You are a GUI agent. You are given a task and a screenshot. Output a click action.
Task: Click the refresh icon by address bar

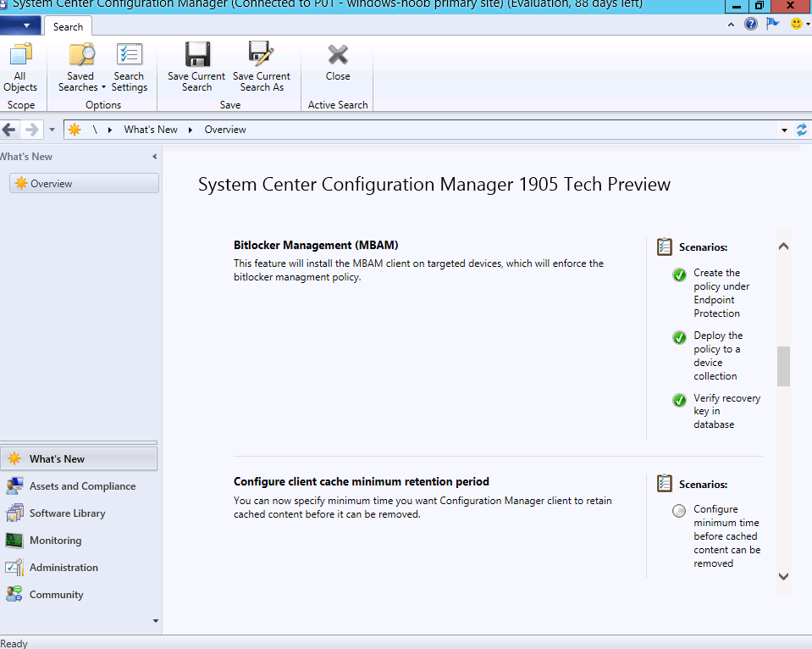(802, 130)
